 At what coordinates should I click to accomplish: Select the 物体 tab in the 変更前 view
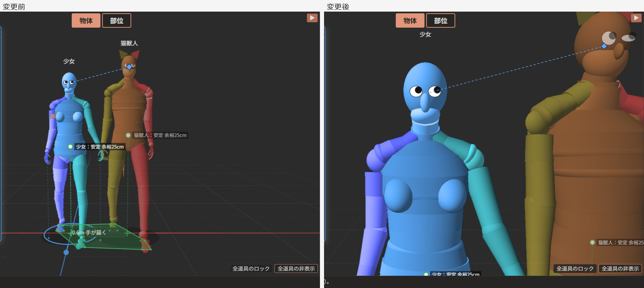tap(86, 21)
